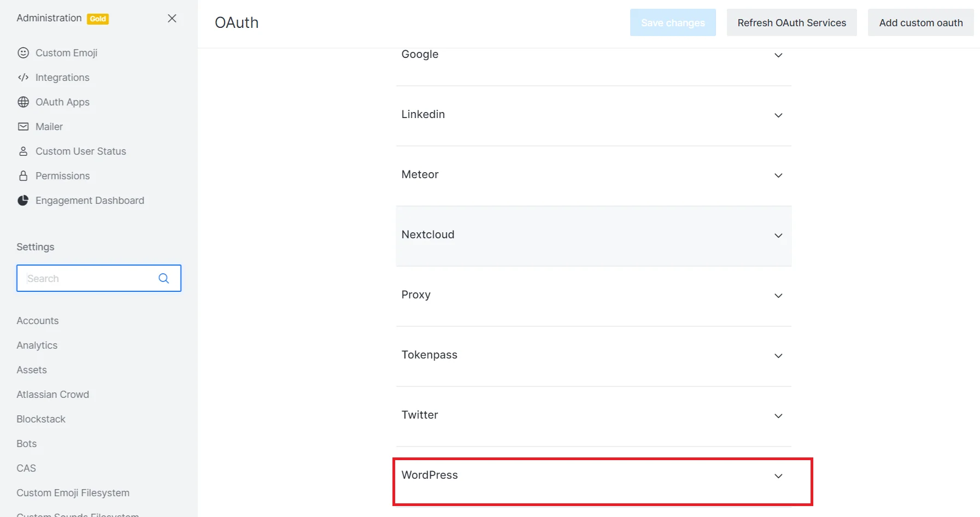This screenshot has width=980, height=517.
Task: Expand the Meteor chevron
Action: pos(778,175)
